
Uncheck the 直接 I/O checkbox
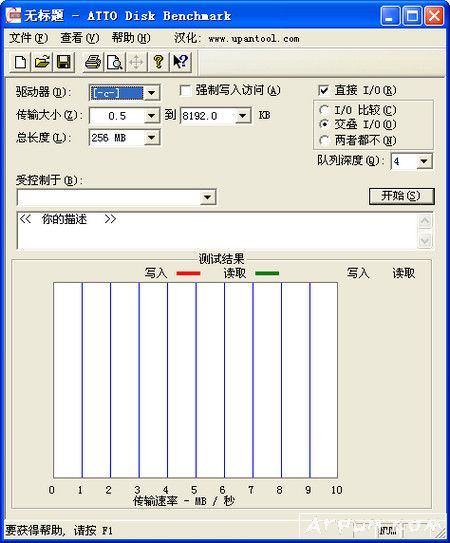(324, 91)
